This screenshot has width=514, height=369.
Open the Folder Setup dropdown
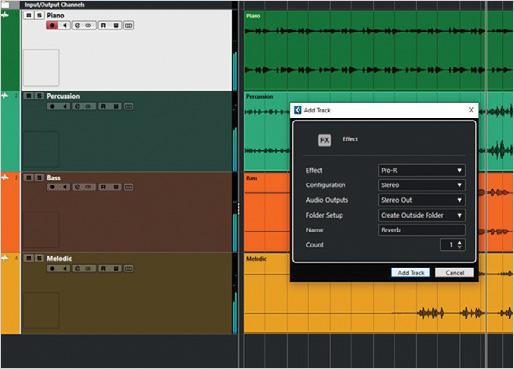422,215
